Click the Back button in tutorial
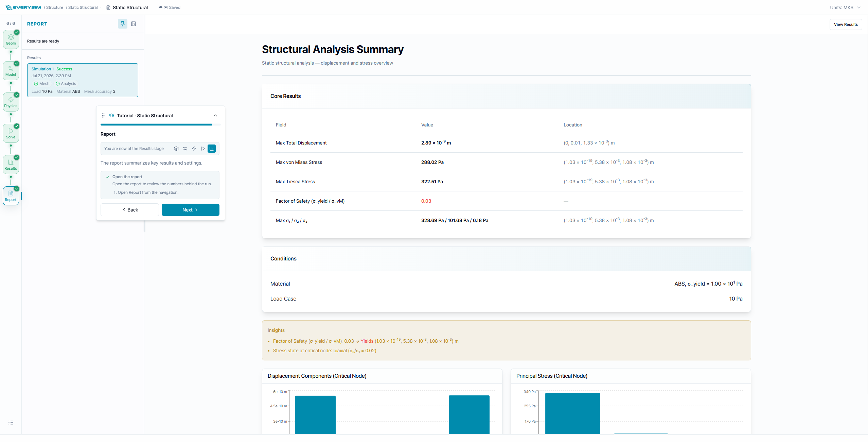Image resolution: width=868 pixels, height=442 pixels. click(130, 210)
